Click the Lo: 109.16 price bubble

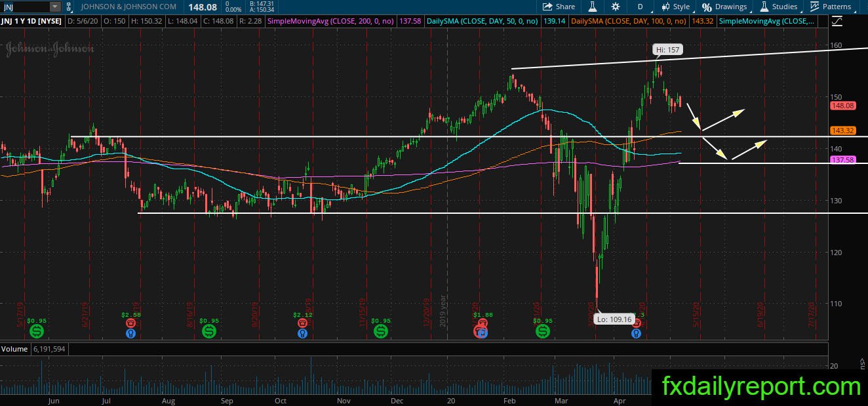pyautogui.click(x=614, y=319)
